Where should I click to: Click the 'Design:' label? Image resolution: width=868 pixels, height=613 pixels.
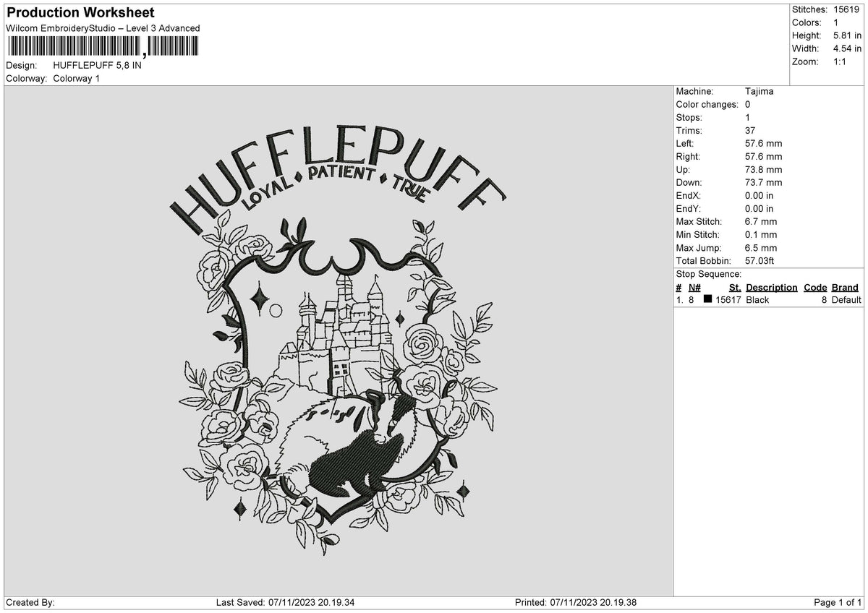click(22, 65)
